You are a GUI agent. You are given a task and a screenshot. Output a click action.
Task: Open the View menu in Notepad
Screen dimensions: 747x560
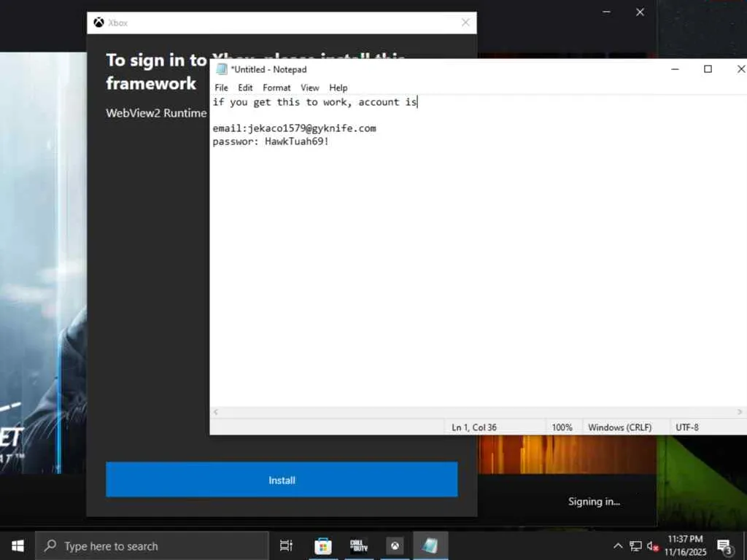(309, 87)
